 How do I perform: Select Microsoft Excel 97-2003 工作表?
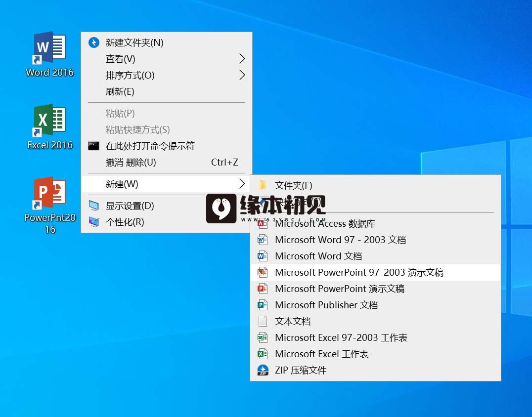(375, 337)
